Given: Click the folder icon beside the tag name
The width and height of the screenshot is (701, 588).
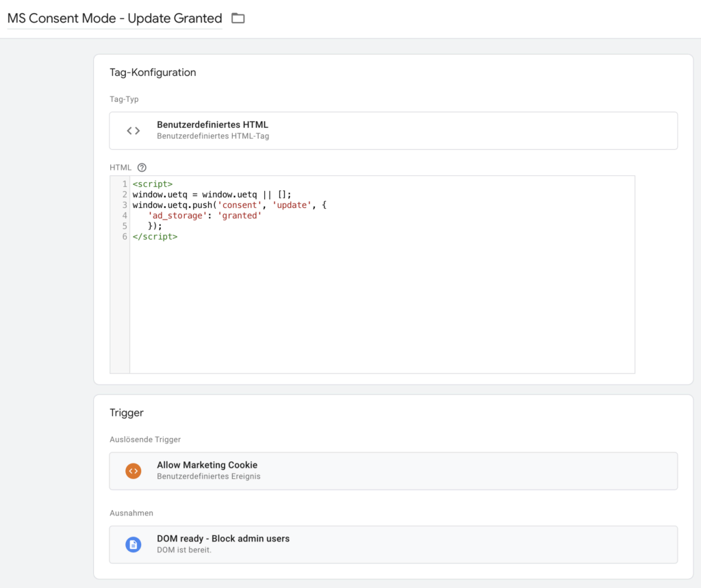Looking at the screenshot, I should (238, 18).
